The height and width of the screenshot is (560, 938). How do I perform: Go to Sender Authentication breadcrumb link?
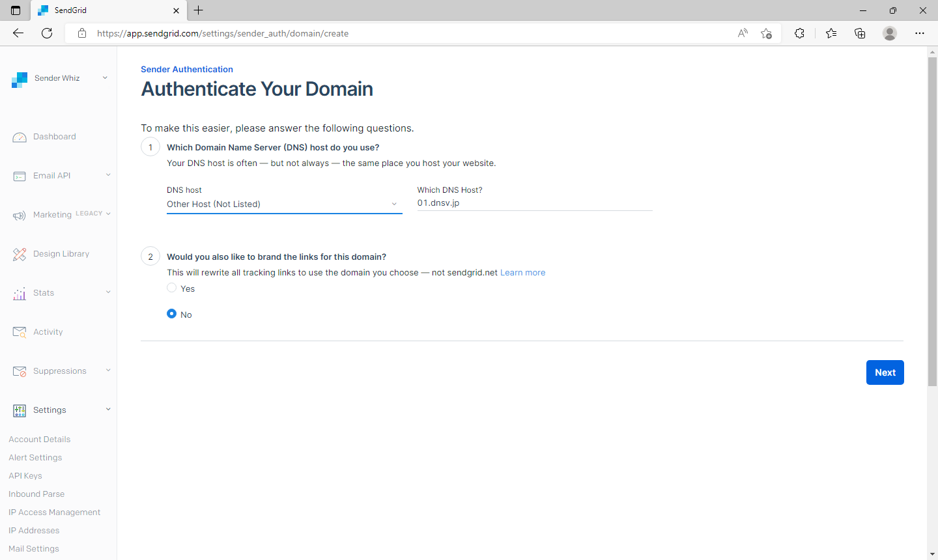click(187, 69)
